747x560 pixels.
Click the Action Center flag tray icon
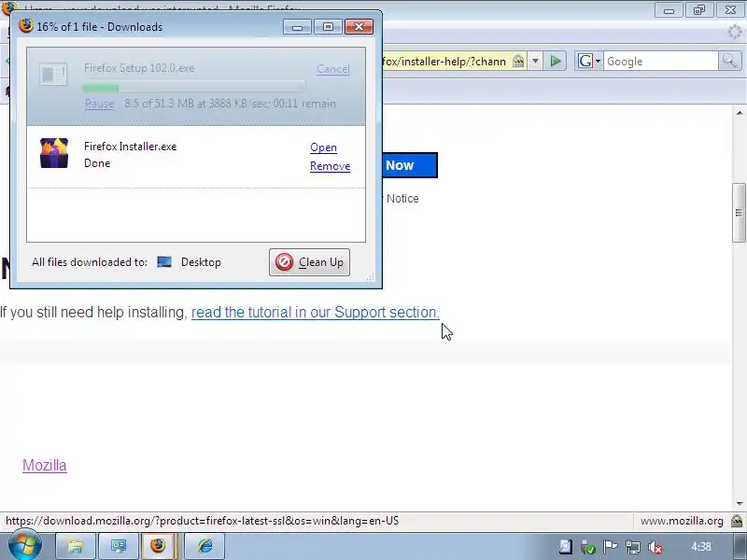(611, 547)
